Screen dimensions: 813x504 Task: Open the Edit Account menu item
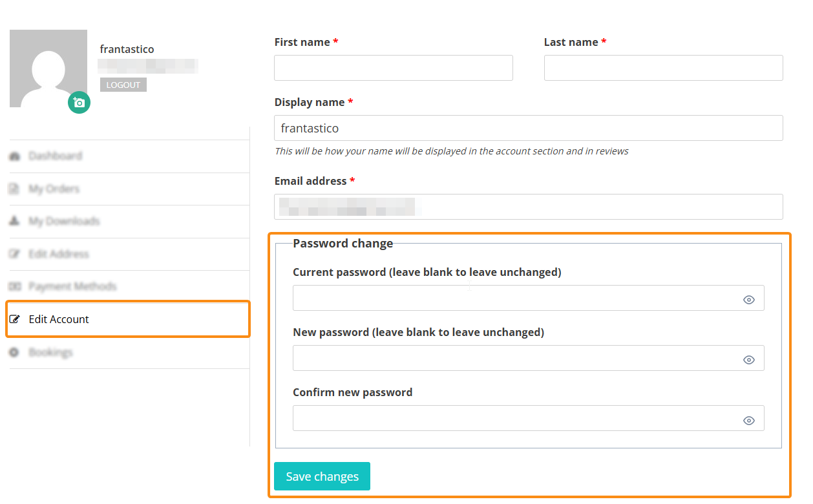pos(59,319)
